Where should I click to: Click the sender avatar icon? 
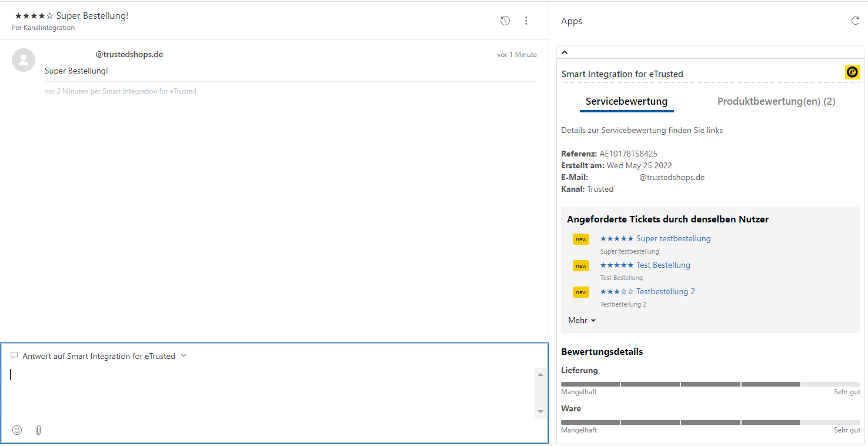click(24, 60)
